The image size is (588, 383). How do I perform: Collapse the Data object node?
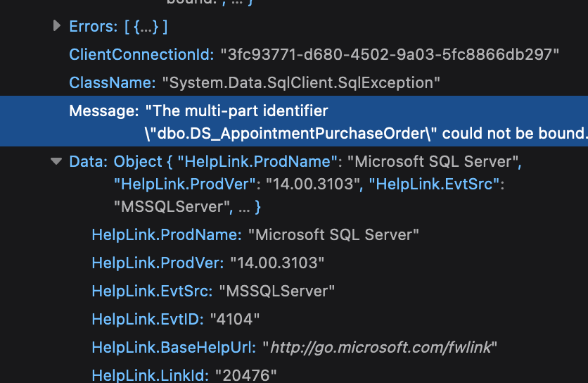(x=56, y=162)
